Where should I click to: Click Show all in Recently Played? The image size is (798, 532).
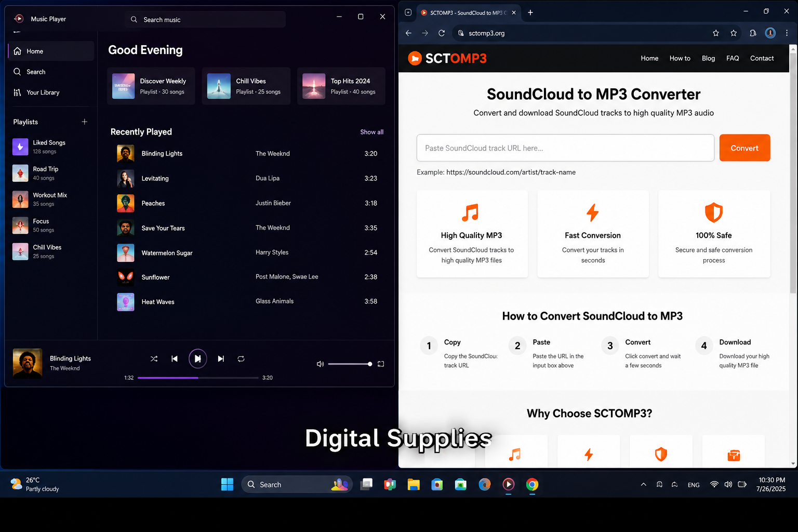pyautogui.click(x=372, y=132)
